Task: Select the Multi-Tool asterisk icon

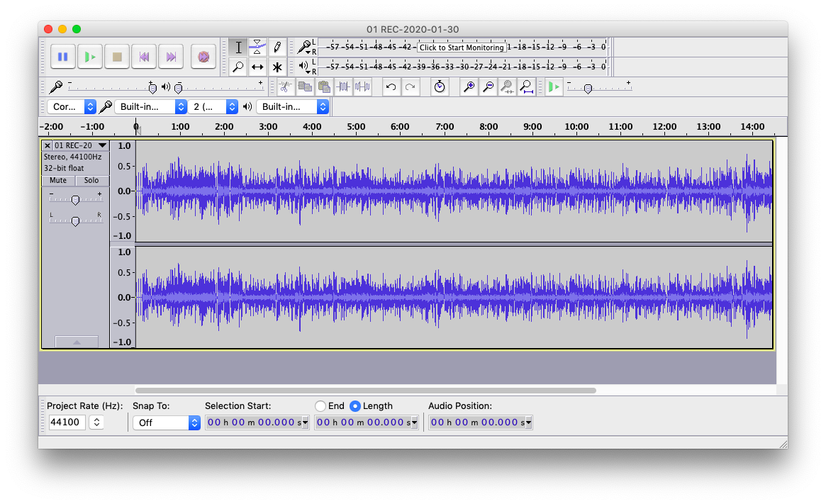Action: coord(277,67)
